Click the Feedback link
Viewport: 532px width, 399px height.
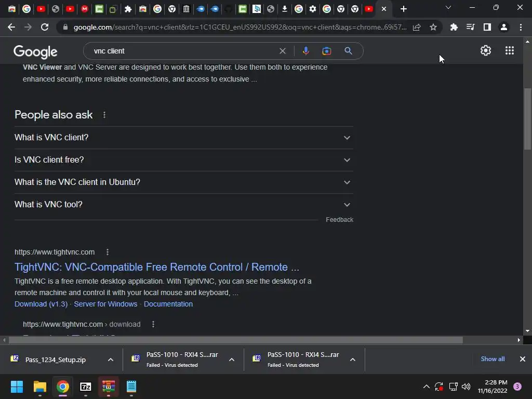coord(339,220)
